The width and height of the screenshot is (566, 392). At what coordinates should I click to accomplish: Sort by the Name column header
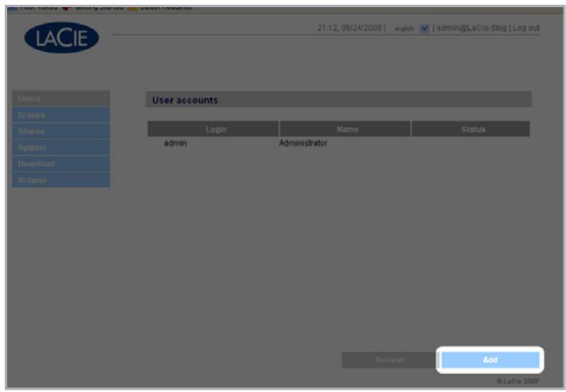(x=344, y=129)
